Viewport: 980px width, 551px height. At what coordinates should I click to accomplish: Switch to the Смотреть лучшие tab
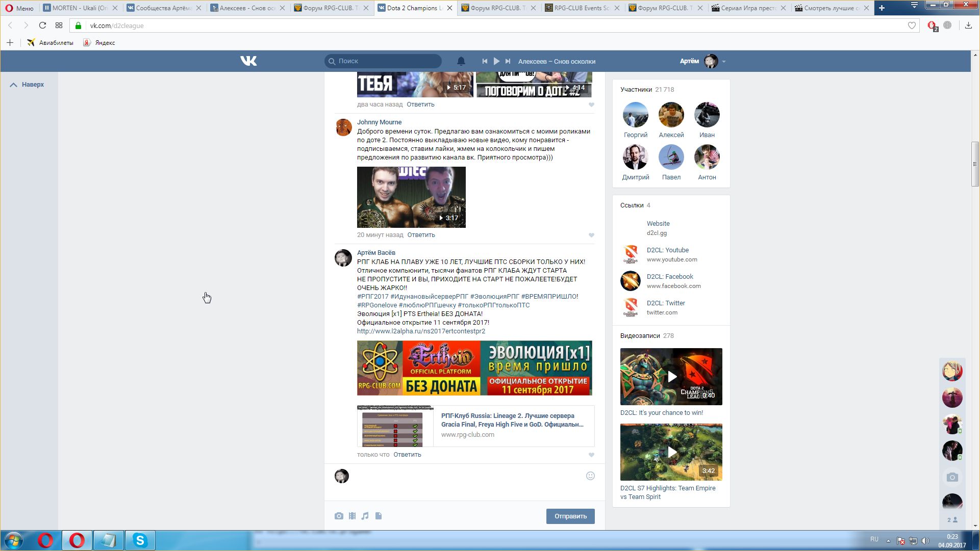click(833, 8)
